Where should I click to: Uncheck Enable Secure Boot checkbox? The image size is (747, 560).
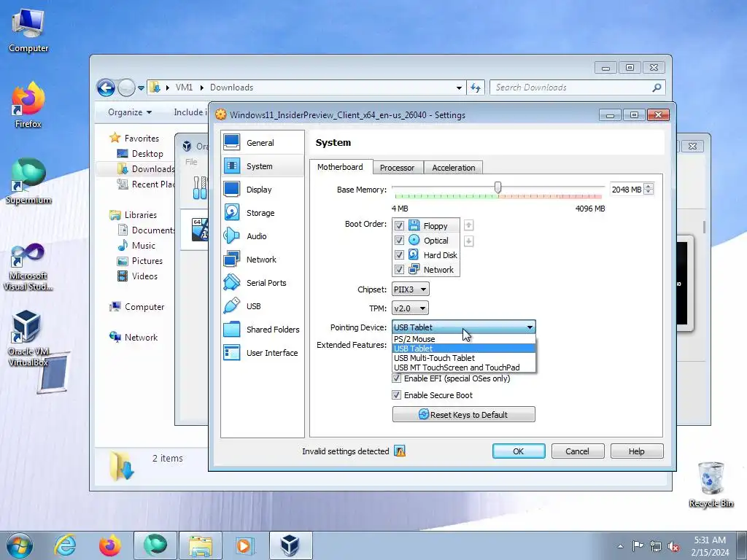click(396, 394)
